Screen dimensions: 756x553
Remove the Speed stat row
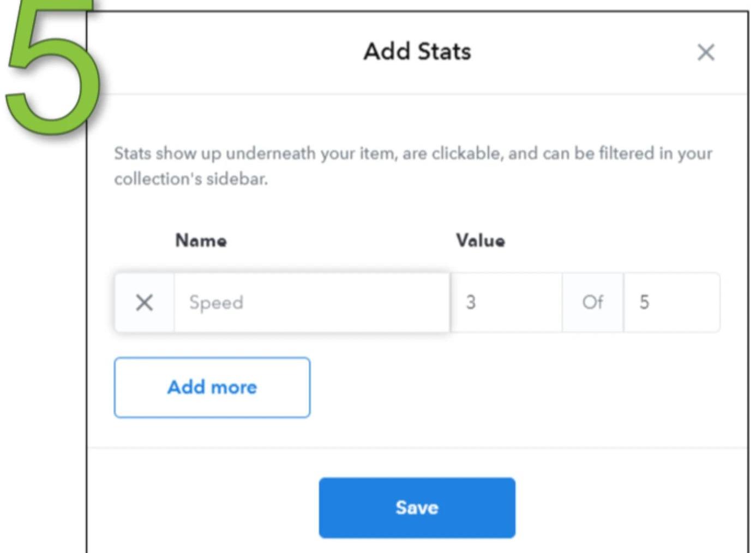pyautogui.click(x=145, y=302)
